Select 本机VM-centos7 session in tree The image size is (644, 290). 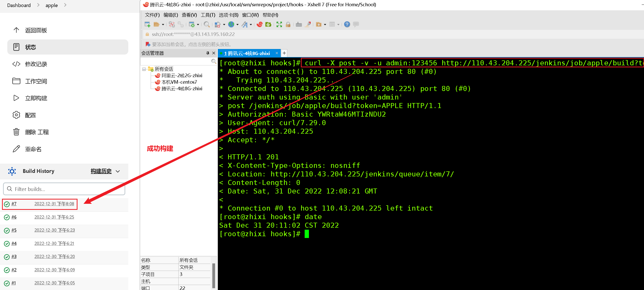coord(179,82)
